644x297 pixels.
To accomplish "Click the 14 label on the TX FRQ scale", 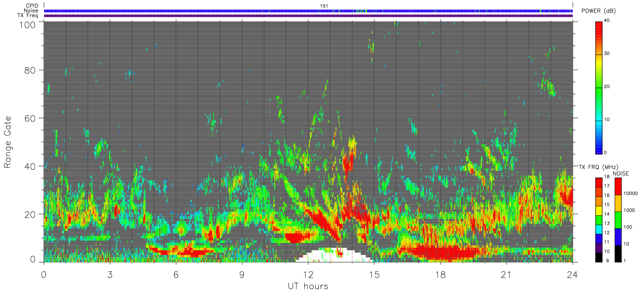I will (x=606, y=214).
